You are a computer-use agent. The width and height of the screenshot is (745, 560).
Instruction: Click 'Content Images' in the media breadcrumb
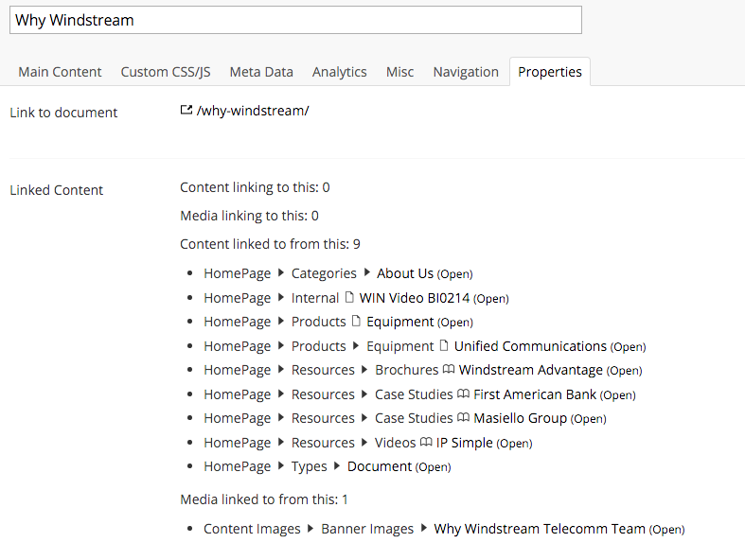tap(252, 529)
